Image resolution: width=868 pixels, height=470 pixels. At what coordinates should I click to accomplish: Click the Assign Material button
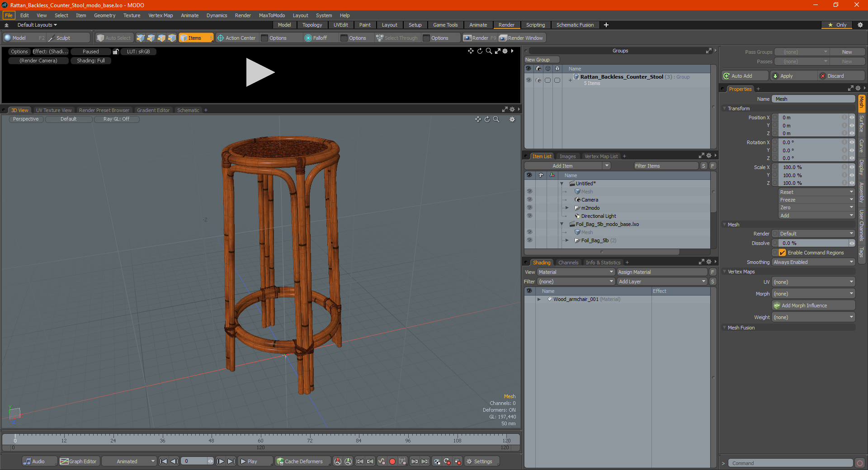tap(662, 272)
